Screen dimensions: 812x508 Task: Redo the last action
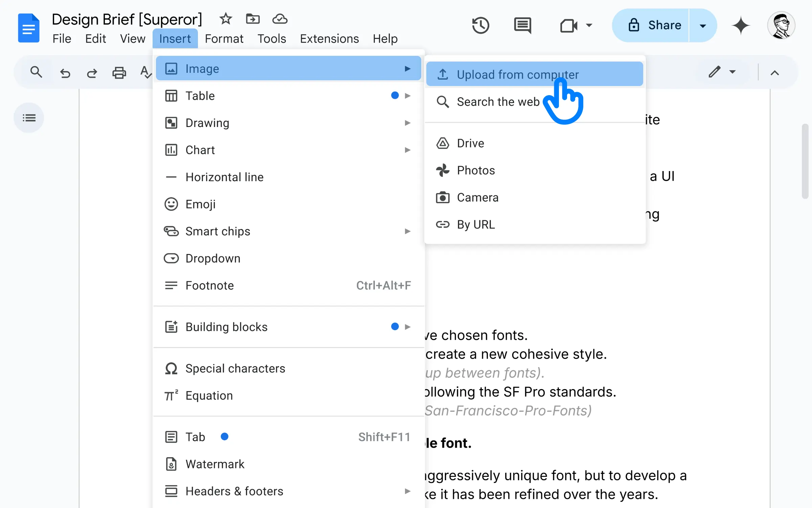pos(92,73)
